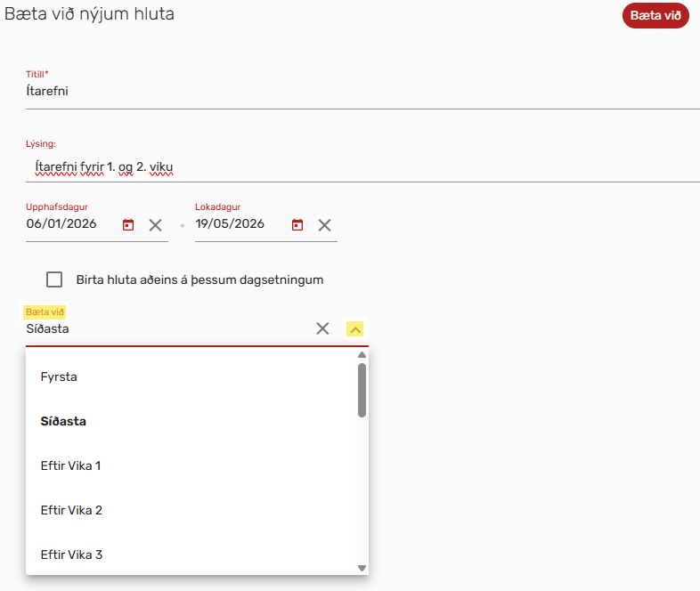Clear the Bæta við dropdown selection
This screenshot has height=591, width=700.
pos(322,329)
